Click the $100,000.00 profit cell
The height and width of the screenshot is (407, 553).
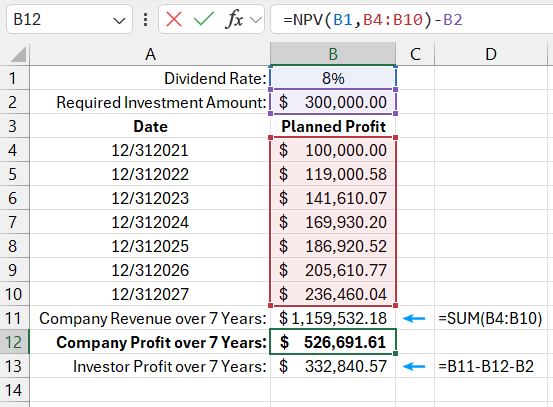(333, 150)
